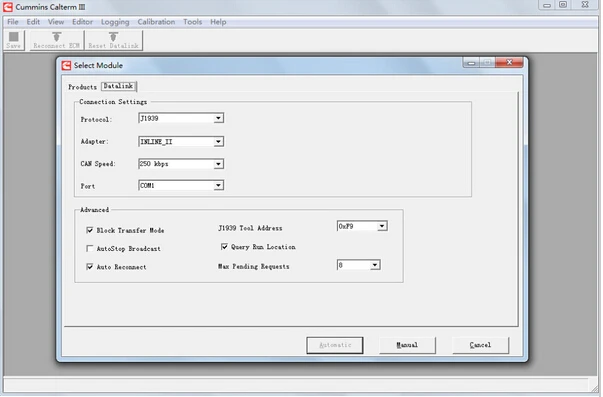Click the Protocol label text
This screenshot has width=603, height=397.
pos(96,119)
